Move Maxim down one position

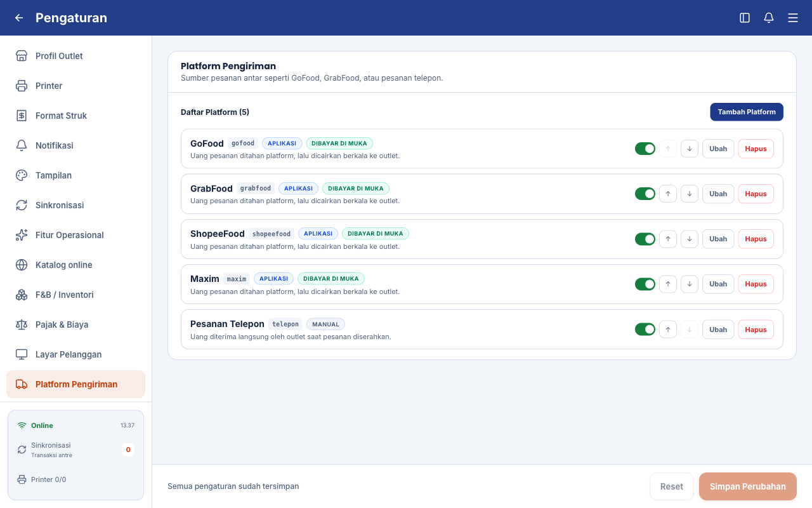[x=690, y=284]
